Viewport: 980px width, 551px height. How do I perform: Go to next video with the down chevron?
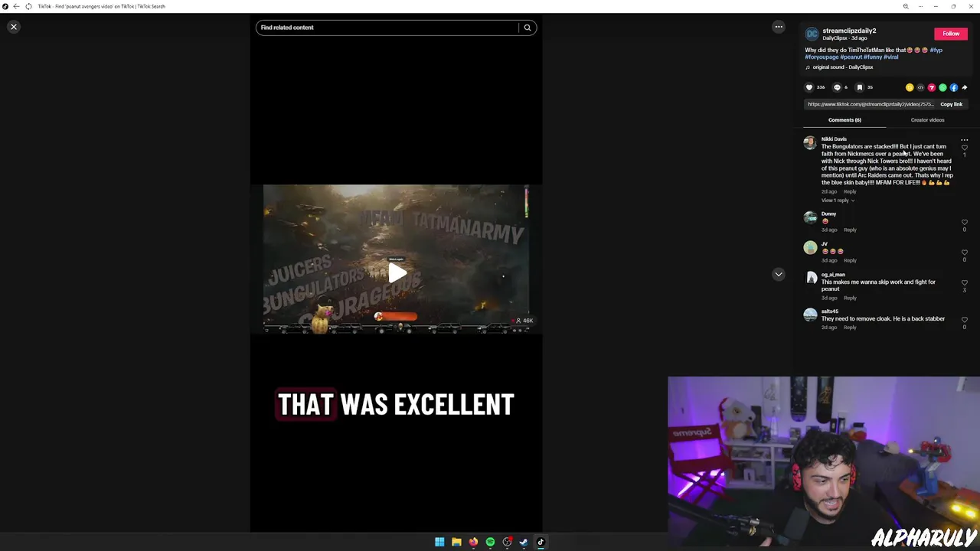[779, 274]
